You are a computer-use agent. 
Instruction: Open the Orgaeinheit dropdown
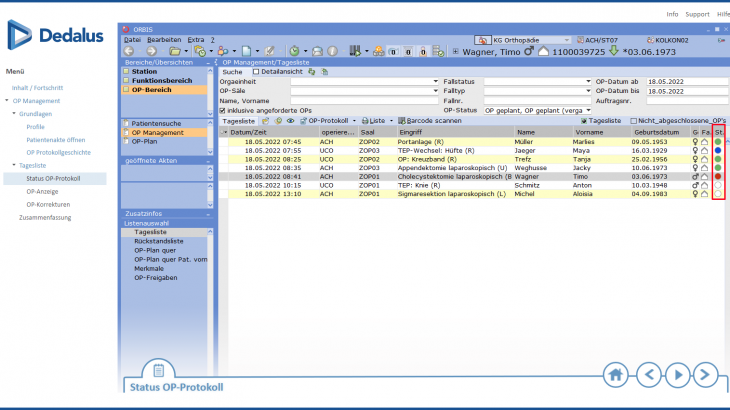coord(436,81)
